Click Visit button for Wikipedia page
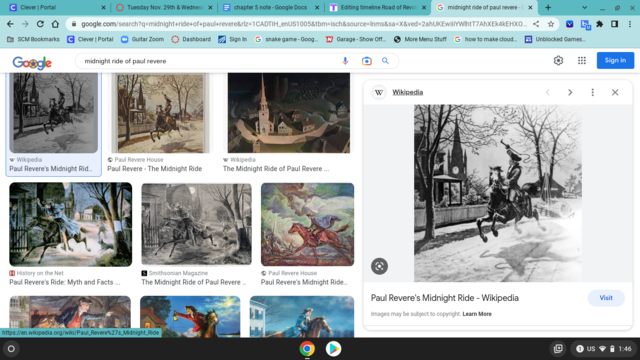The width and height of the screenshot is (640, 360). click(606, 298)
